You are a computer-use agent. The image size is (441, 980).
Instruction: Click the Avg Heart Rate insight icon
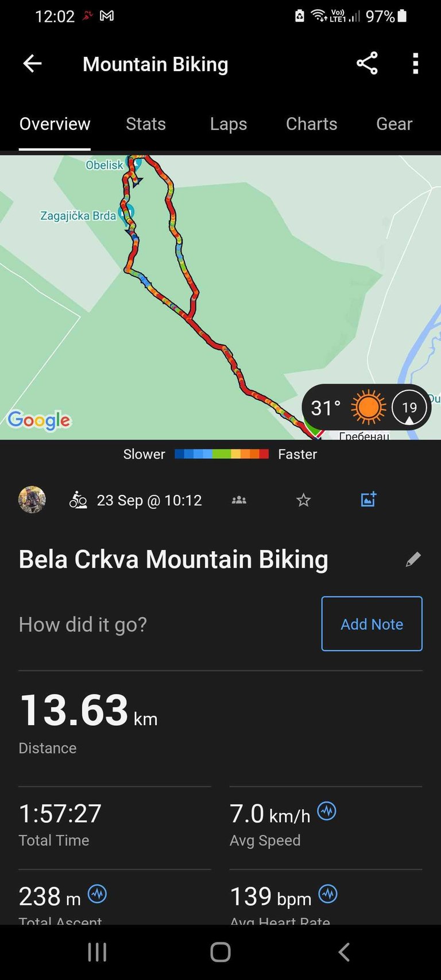pyautogui.click(x=328, y=894)
